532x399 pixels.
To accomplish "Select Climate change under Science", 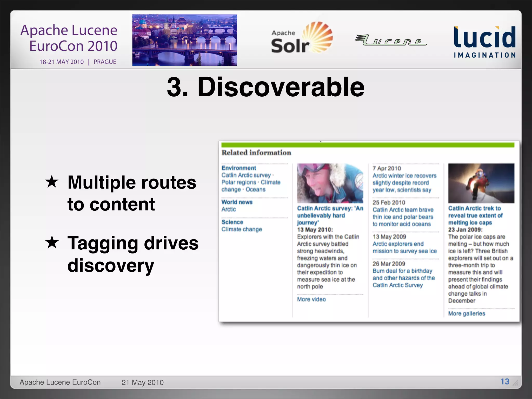I will (242, 229).
